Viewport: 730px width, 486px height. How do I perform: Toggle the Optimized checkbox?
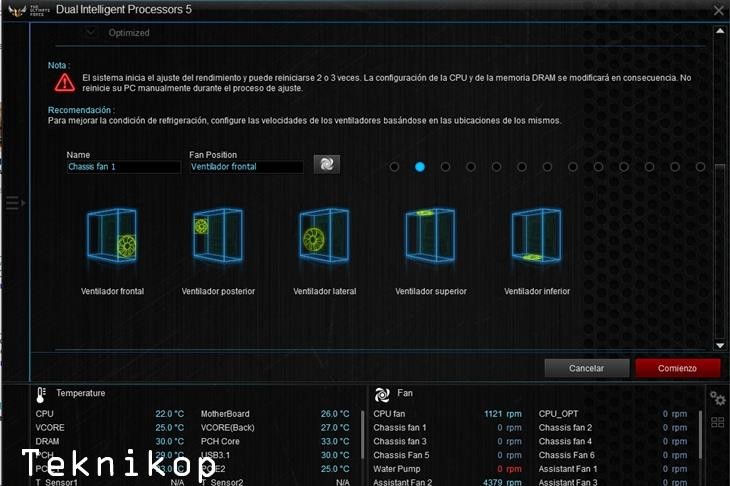point(92,33)
